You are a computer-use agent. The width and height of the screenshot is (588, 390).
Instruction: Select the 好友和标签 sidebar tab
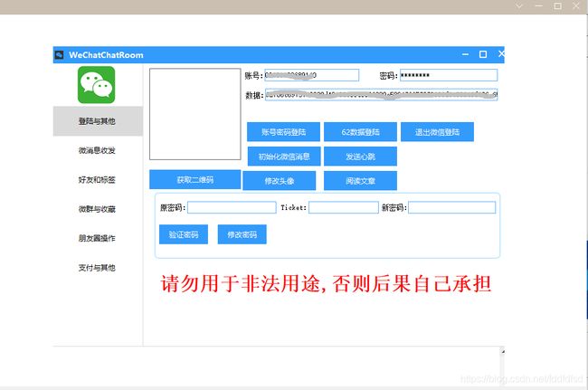pyautogui.click(x=98, y=180)
